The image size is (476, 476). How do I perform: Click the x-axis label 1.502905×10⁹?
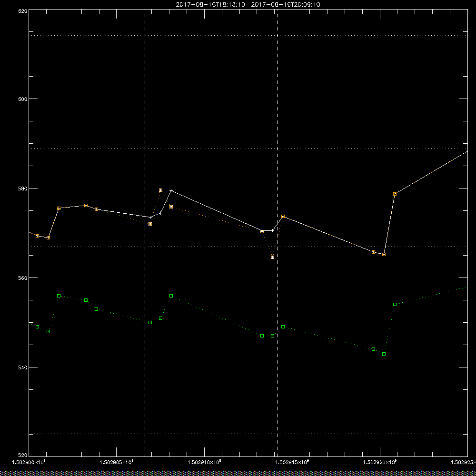click(x=117, y=462)
